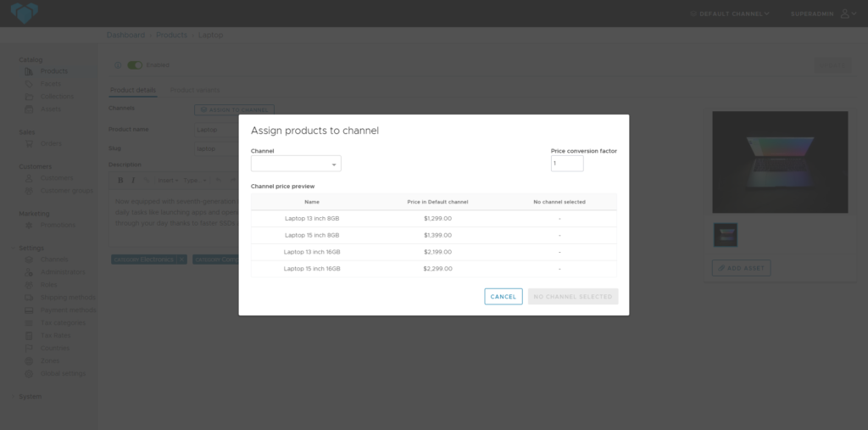868x430 pixels.
Task: Click the $2,299.00 price cell
Action: point(438,269)
